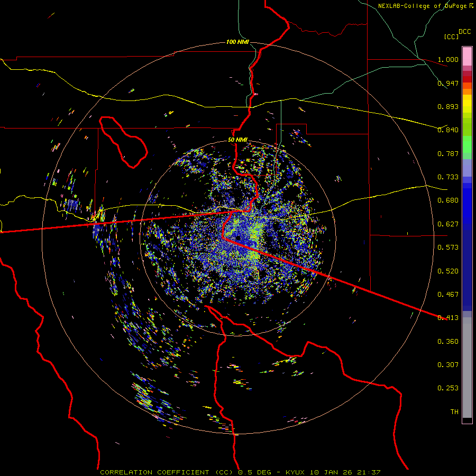This screenshot has height=476, width=476.
Task: Click the red band in the color bar
Action: click(x=467, y=79)
